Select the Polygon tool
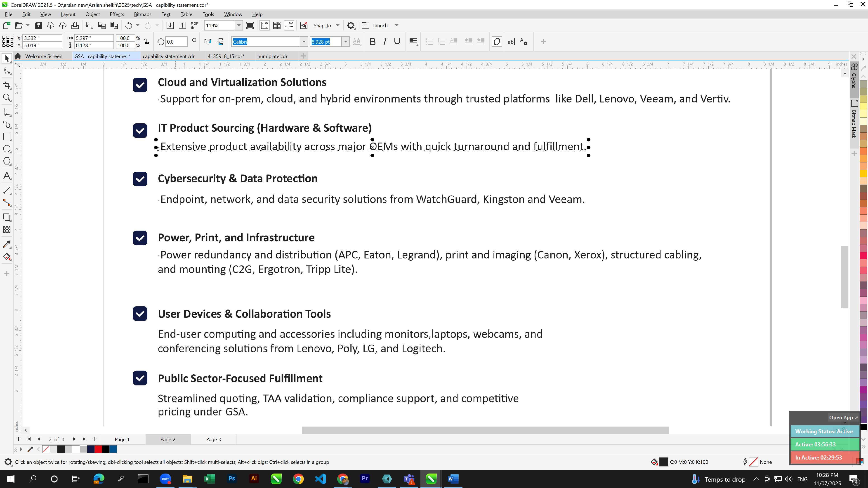 point(7,161)
